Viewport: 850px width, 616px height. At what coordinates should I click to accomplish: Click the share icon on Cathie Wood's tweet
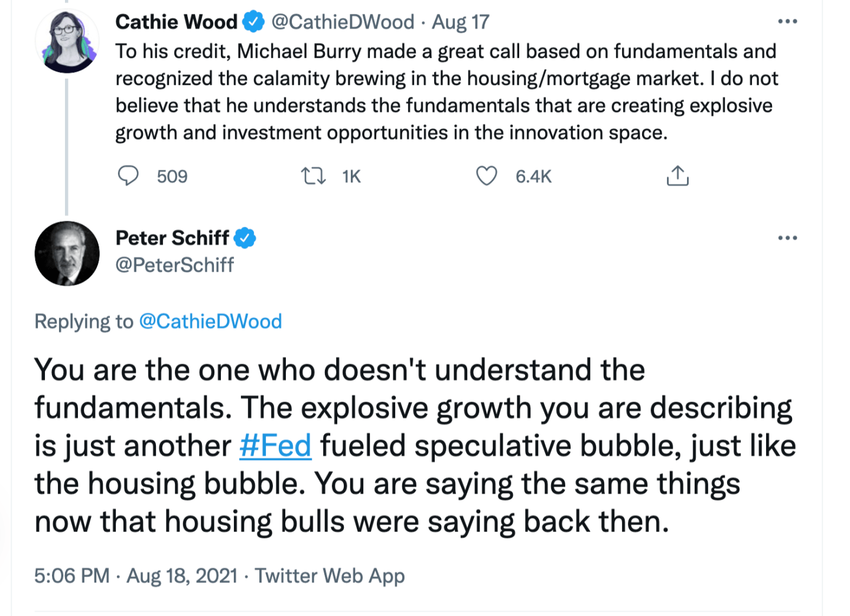(x=678, y=176)
